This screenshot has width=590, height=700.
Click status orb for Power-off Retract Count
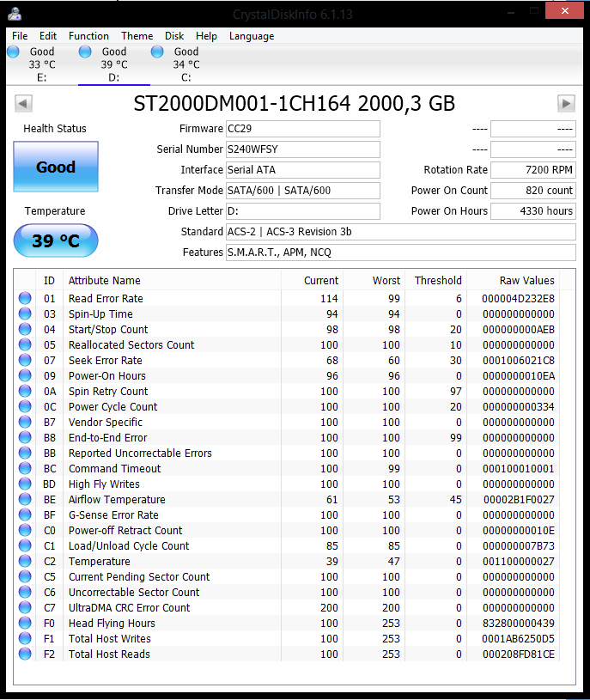[25, 530]
